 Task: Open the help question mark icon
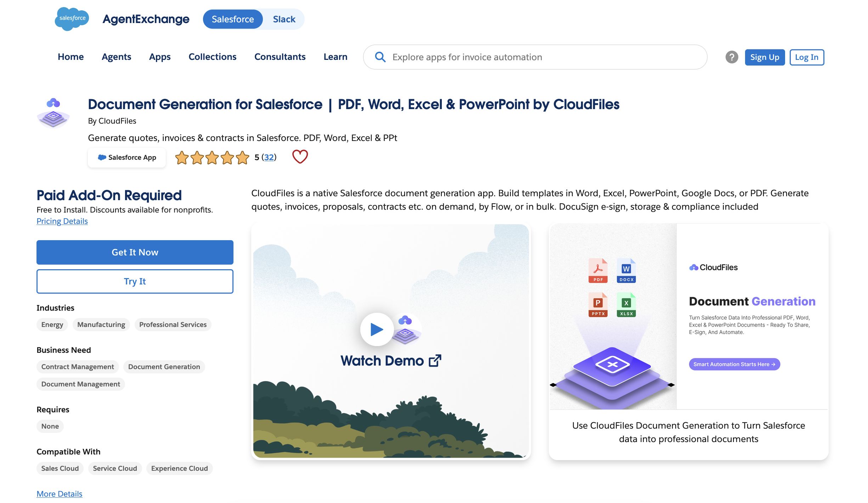coord(732,57)
